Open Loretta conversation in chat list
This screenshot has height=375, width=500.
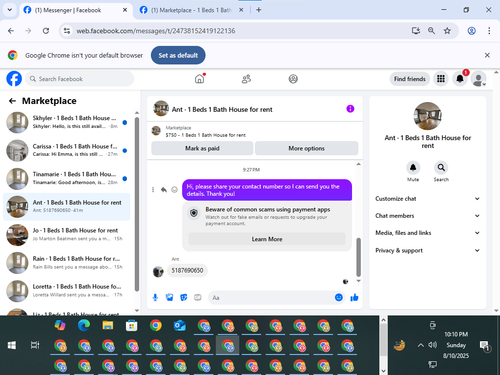point(67,291)
